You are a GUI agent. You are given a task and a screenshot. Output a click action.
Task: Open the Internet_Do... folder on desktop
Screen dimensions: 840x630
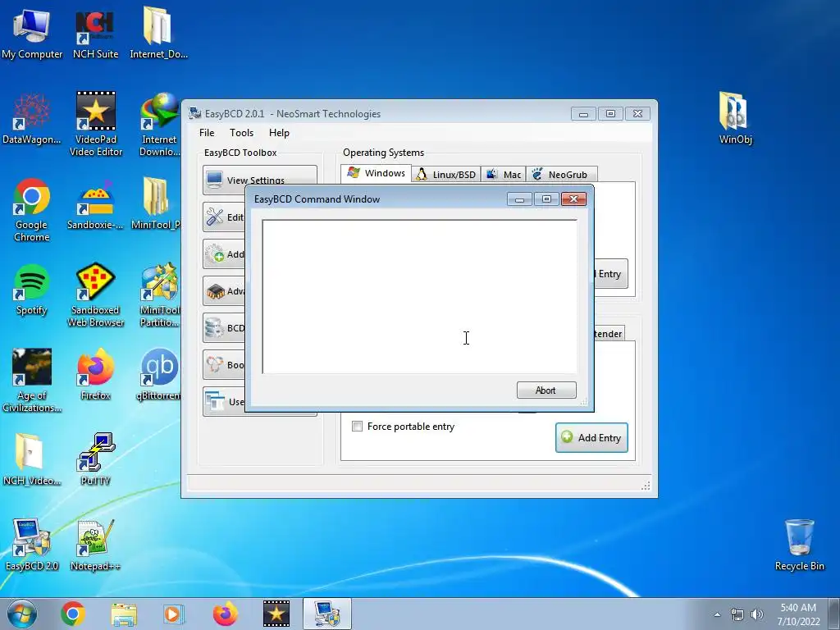[x=158, y=33]
